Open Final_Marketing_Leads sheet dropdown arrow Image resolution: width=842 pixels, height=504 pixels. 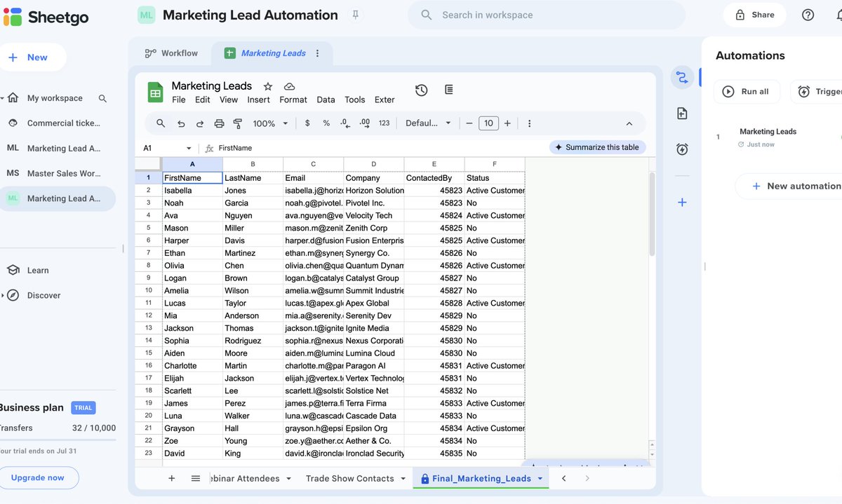coord(540,479)
